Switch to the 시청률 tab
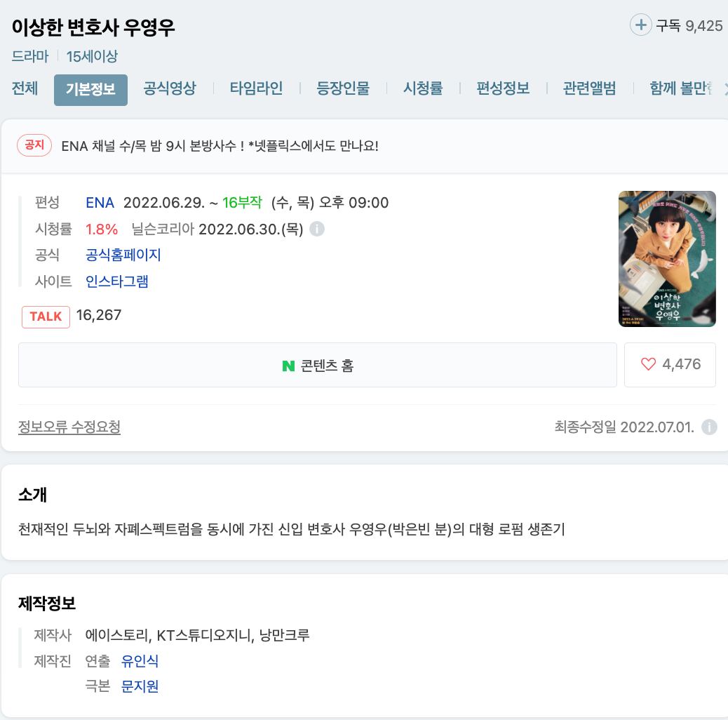The image size is (728, 720). pos(423,88)
